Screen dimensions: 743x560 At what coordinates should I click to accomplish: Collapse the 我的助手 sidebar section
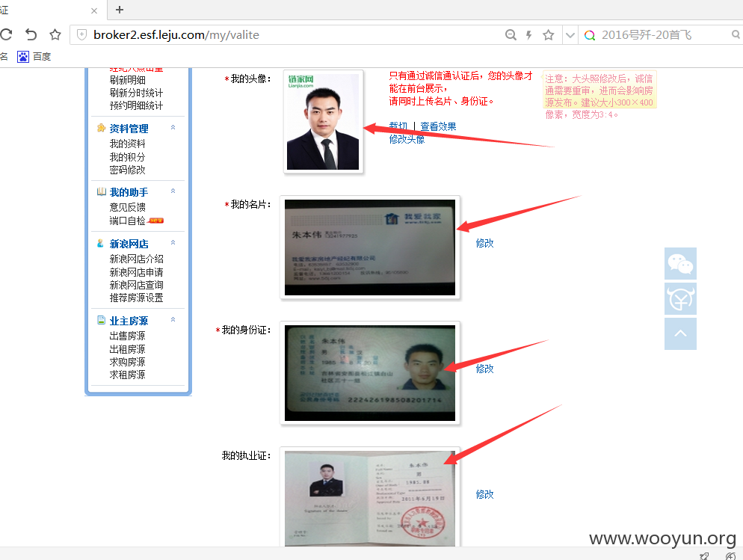tap(173, 191)
